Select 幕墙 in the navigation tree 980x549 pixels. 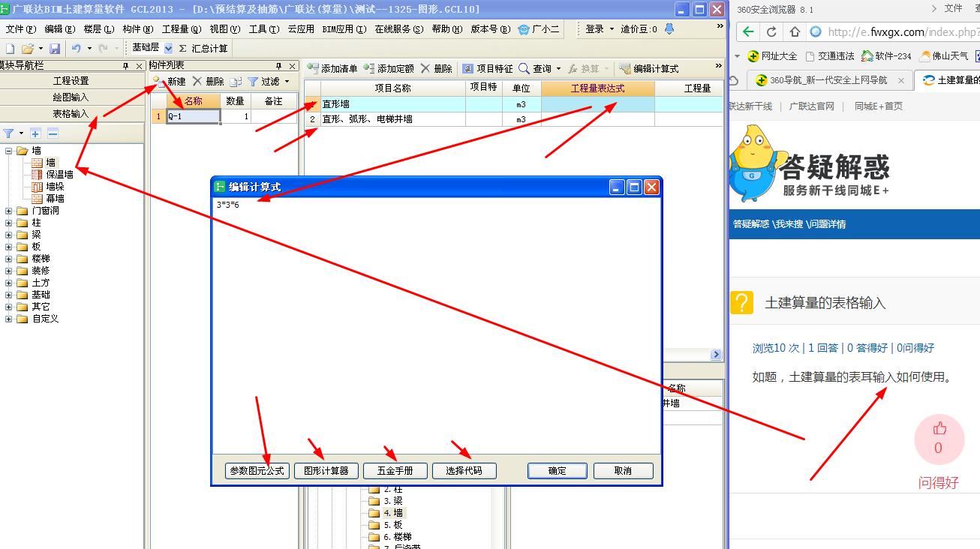click(x=55, y=199)
